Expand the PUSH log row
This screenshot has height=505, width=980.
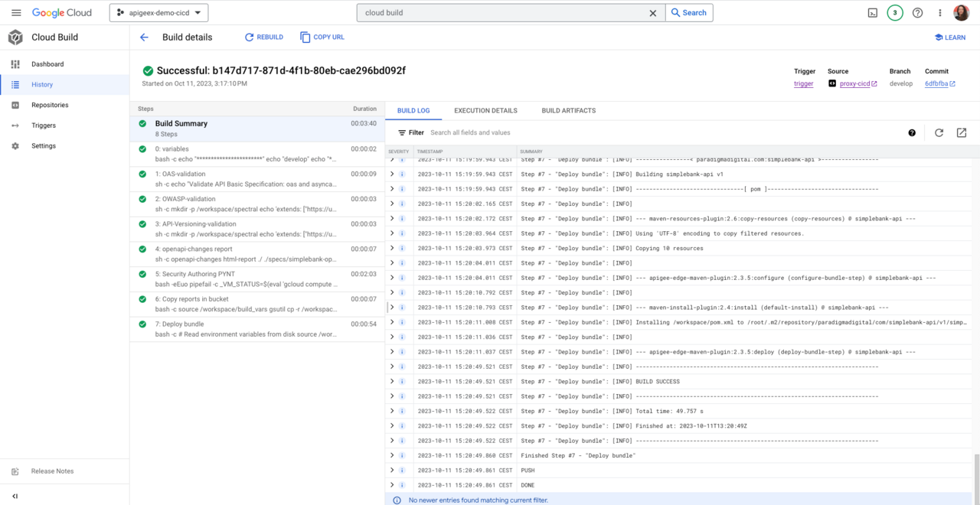393,471
